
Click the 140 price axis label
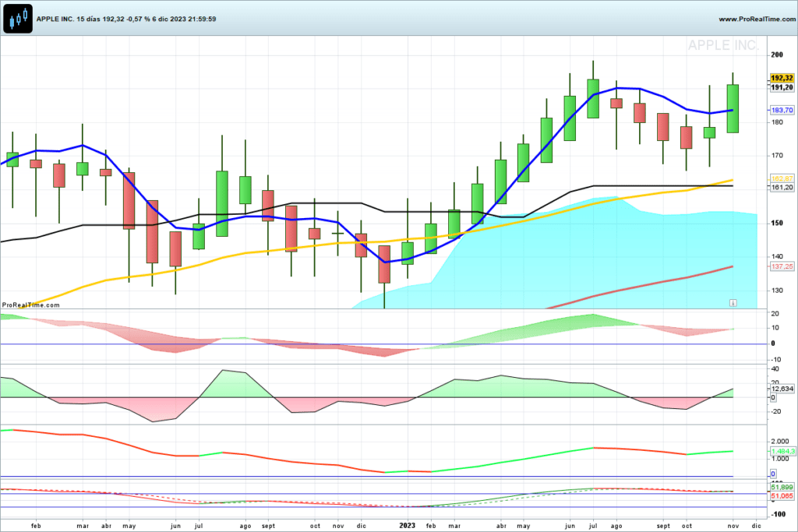[x=777, y=256]
